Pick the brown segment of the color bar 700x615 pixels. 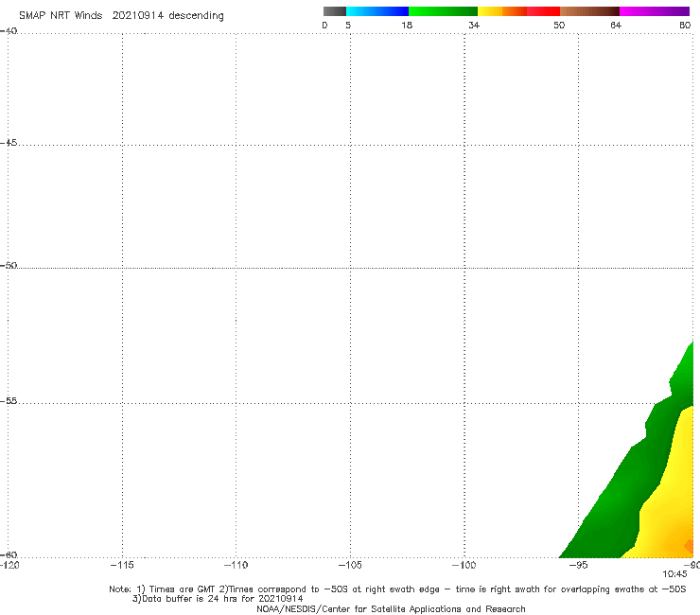pyautogui.click(x=589, y=11)
